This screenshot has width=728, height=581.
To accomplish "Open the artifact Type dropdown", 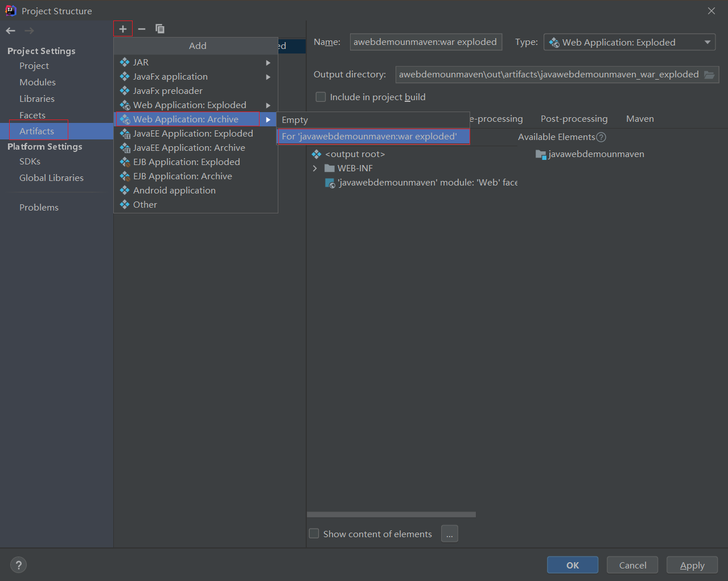I will click(630, 43).
